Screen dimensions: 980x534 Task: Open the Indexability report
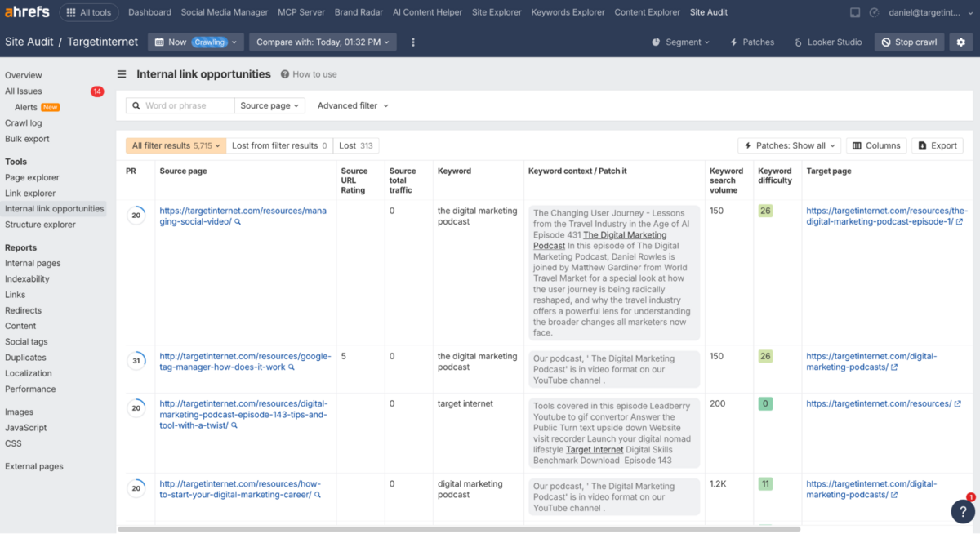click(27, 279)
